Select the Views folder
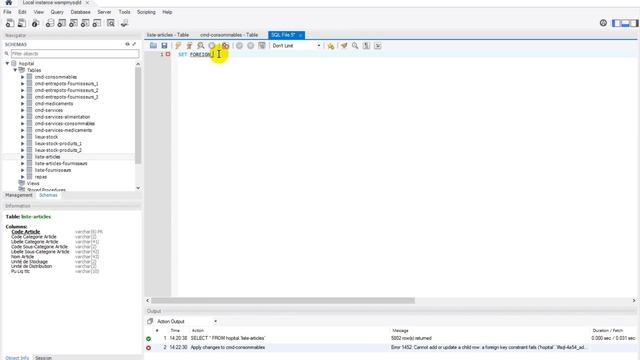 coord(33,184)
